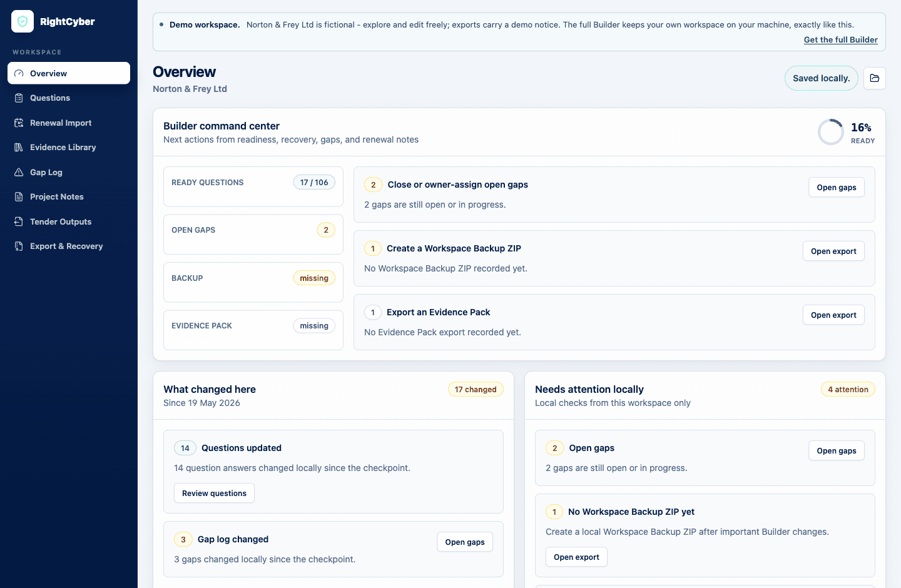This screenshot has width=901, height=588.
Task: Click the Gap Log warning triangle icon
Action: [19, 172]
